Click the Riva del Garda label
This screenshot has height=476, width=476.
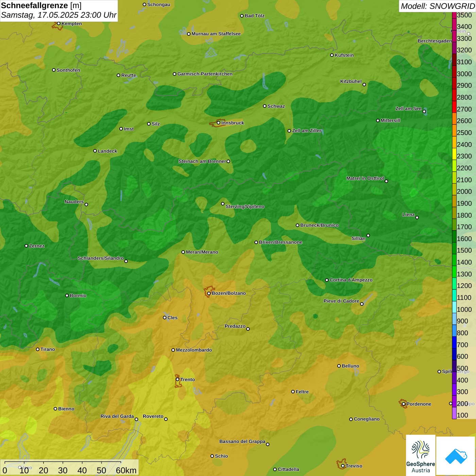click(117, 416)
